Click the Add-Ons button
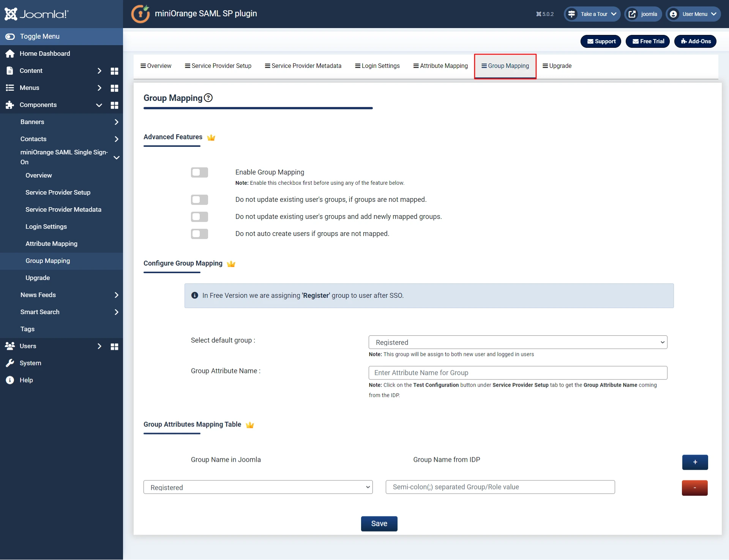The height and width of the screenshot is (560, 729). (696, 41)
